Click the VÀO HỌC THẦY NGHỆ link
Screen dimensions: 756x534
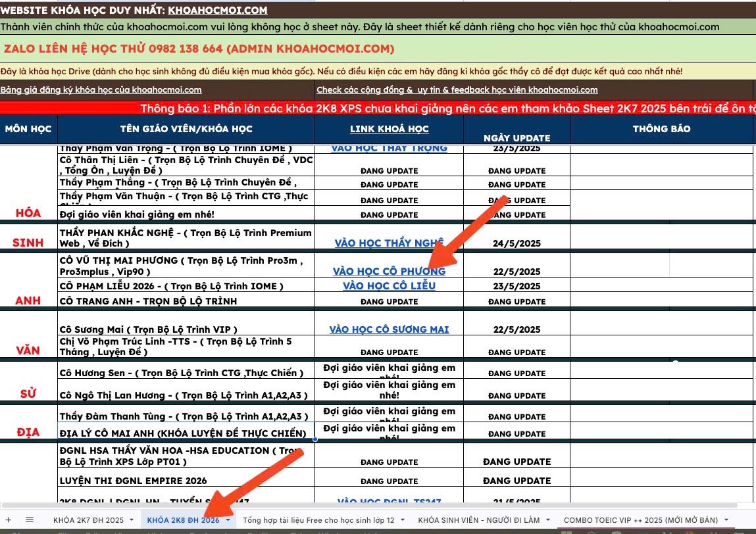pos(389,243)
